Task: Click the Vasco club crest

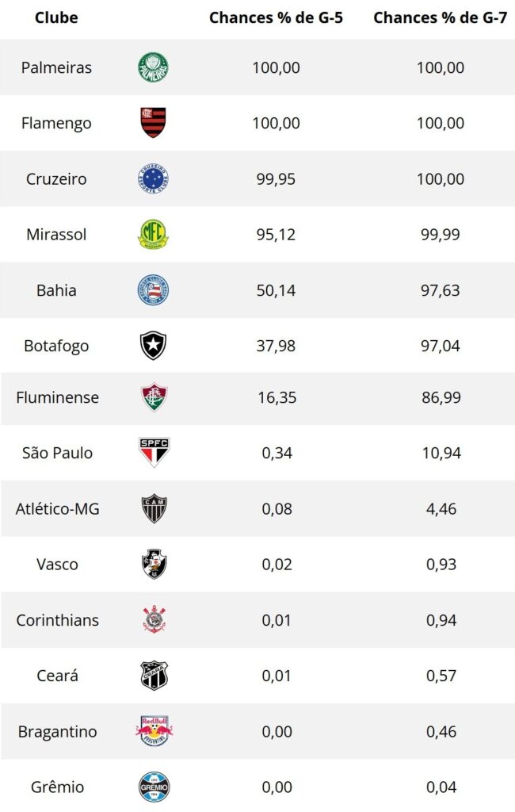Action: pos(153,565)
